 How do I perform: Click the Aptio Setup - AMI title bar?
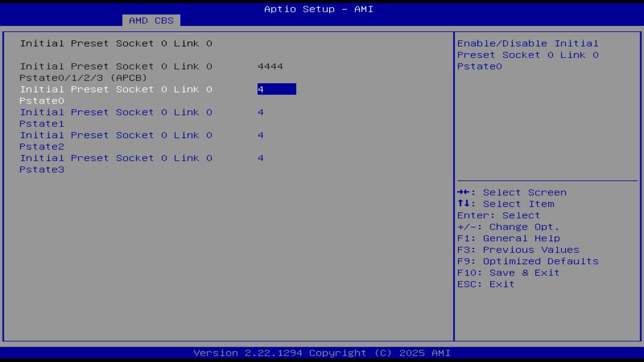click(318, 9)
